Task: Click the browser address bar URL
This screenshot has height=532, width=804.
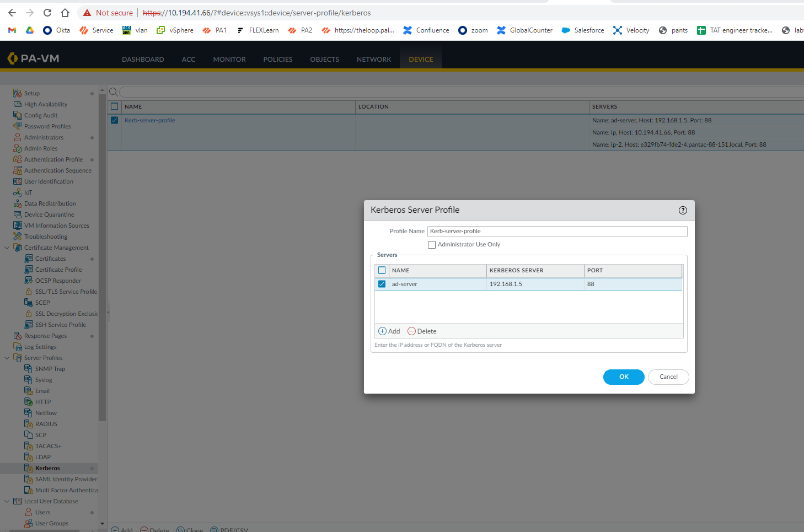Action: pyautogui.click(x=257, y=13)
